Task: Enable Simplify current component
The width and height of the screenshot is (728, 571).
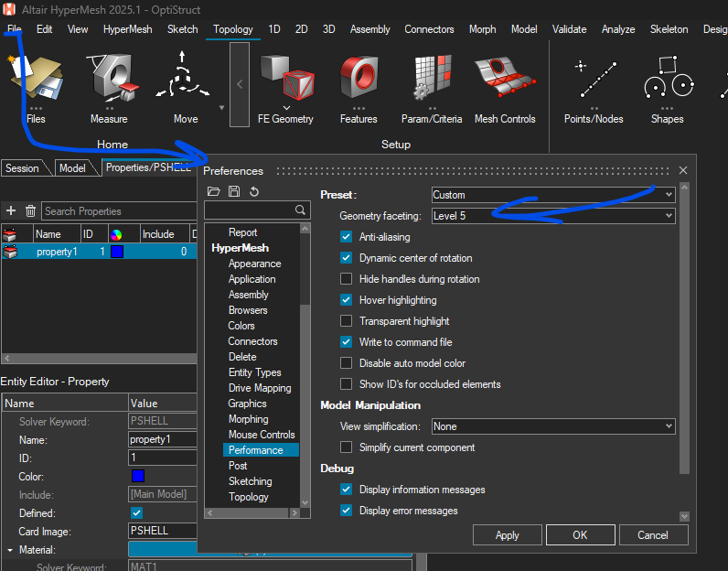Action: coord(346,447)
